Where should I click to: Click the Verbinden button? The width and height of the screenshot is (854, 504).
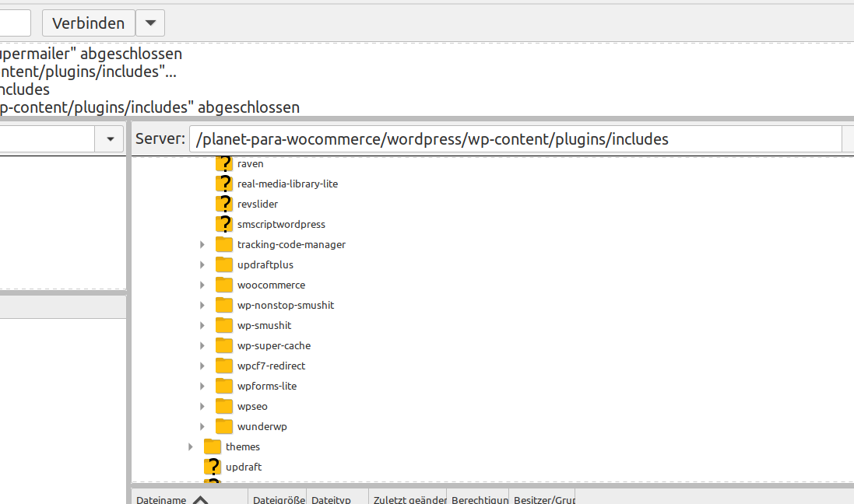(x=88, y=23)
